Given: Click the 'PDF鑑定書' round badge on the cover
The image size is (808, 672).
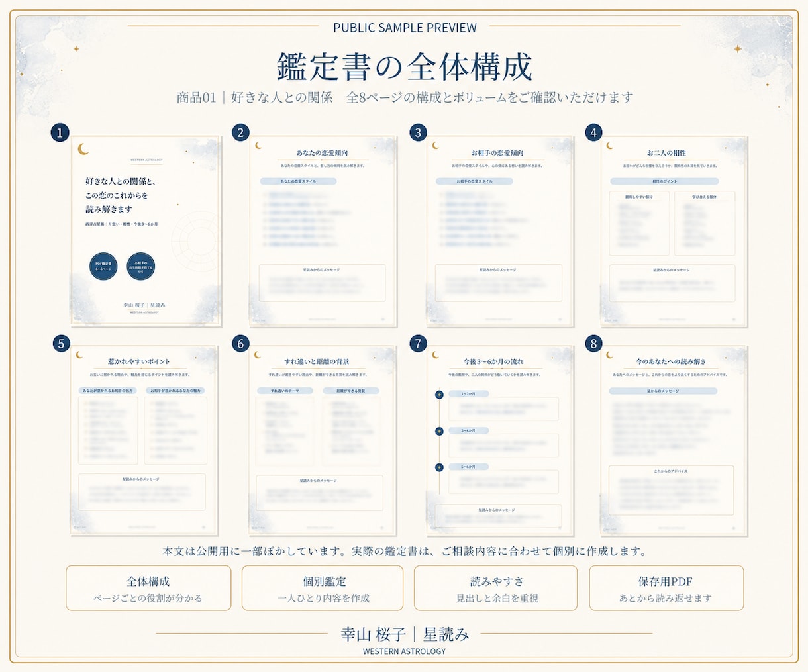Looking at the screenshot, I should point(103,266).
